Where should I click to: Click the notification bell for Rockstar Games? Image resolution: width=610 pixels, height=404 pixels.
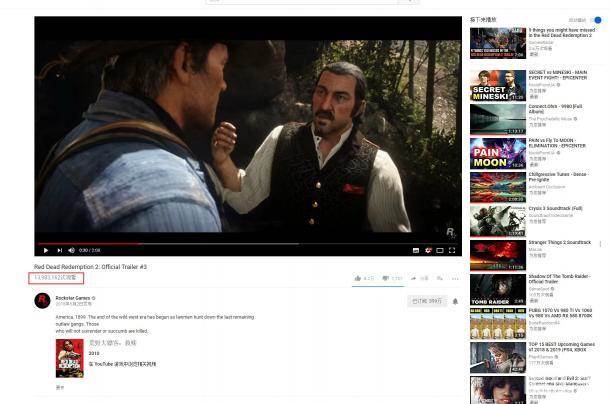(455, 300)
